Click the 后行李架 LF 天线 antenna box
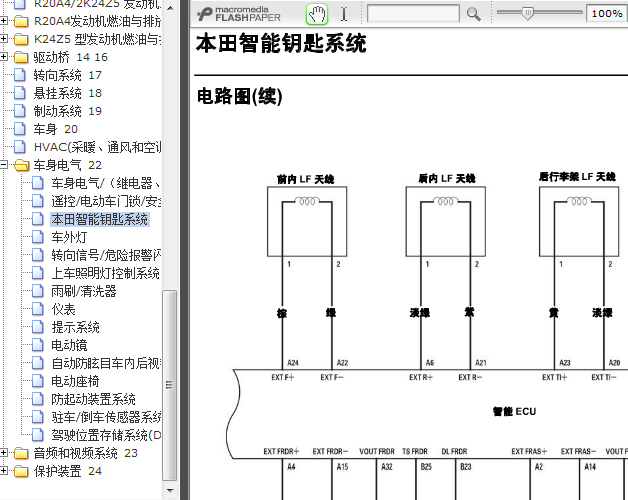628x500 pixels. click(579, 222)
